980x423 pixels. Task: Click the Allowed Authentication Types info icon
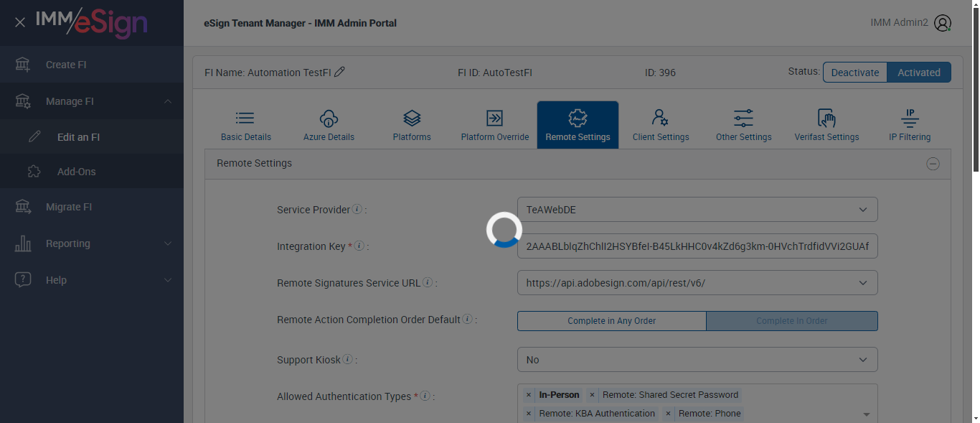click(x=425, y=396)
